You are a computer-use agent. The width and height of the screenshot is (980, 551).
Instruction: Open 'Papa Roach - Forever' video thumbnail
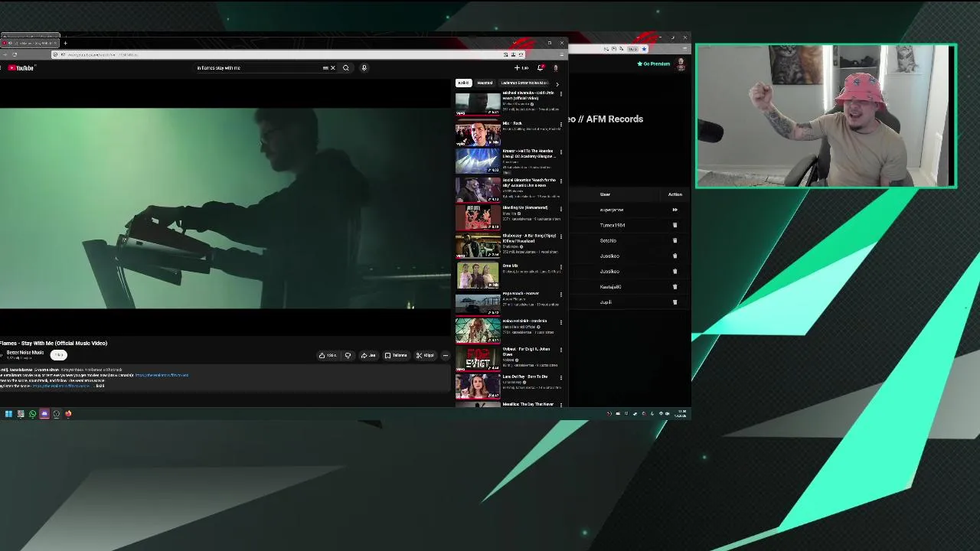pyautogui.click(x=478, y=303)
